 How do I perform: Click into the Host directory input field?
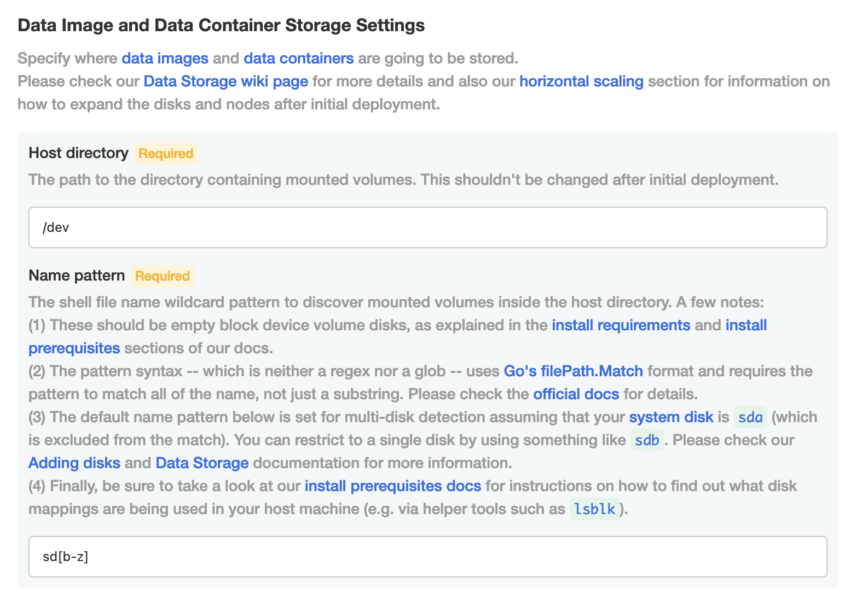point(427,227)
